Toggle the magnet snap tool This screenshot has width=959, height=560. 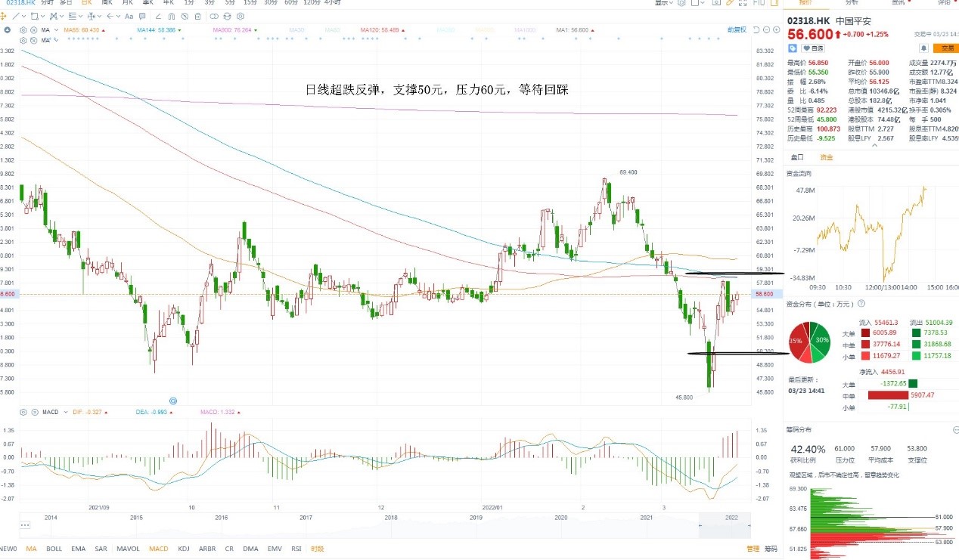click(x=171, y=16)
